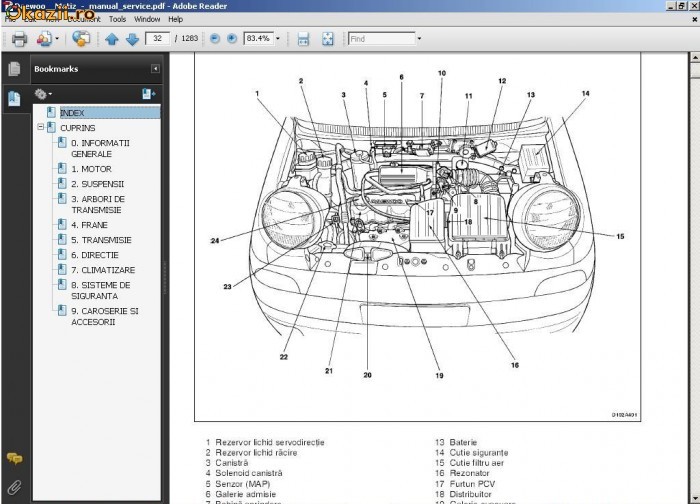Click the Find text field
This screenshot has width=700, height=504.
click(382, 39)
